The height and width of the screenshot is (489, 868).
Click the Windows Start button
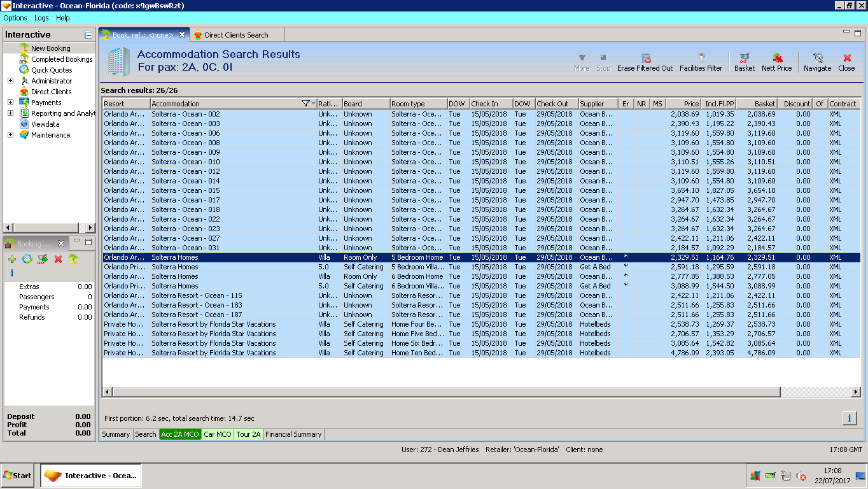[x=18, y=476]
